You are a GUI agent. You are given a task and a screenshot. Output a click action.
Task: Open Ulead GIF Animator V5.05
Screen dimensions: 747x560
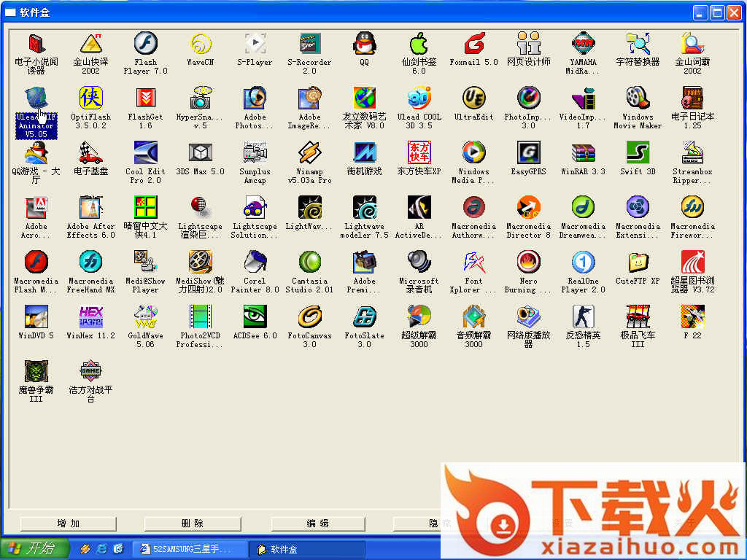click(36, 98)
